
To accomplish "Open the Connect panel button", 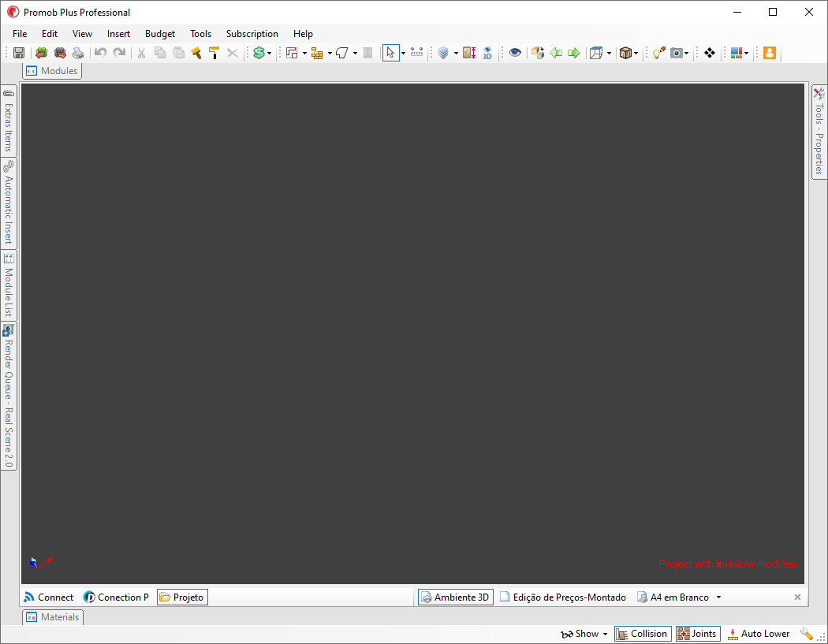I will (x=48, y=597).
